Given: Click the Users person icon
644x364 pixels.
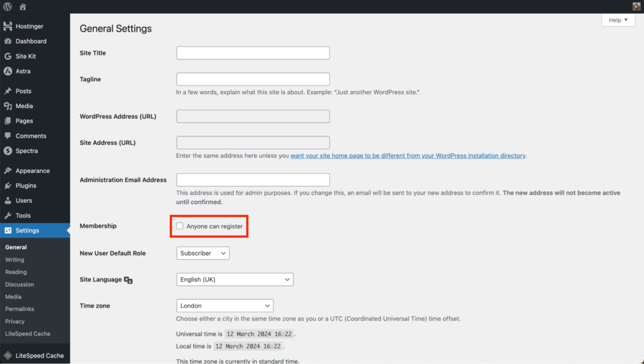Looking at the screenshot, I should [x=8, y=201].
